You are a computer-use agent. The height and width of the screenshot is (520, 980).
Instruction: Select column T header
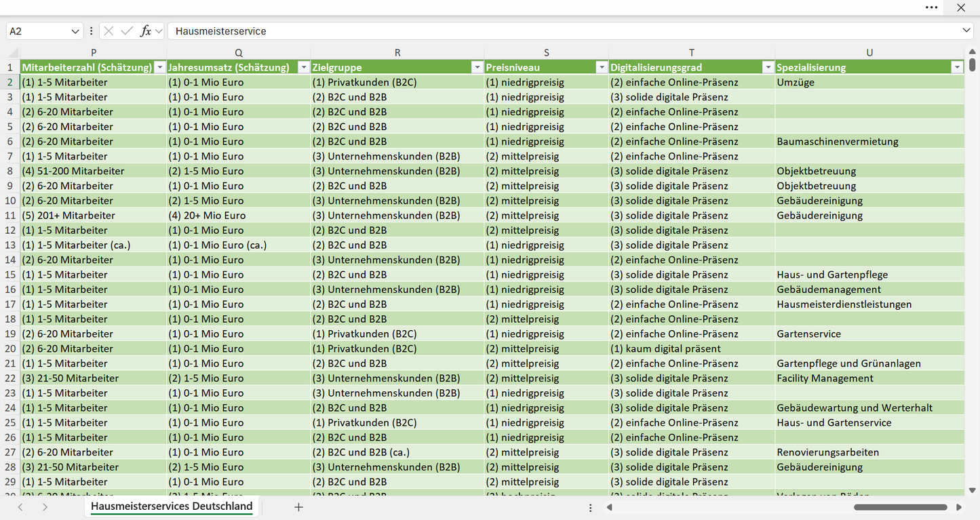coord(692,52)
